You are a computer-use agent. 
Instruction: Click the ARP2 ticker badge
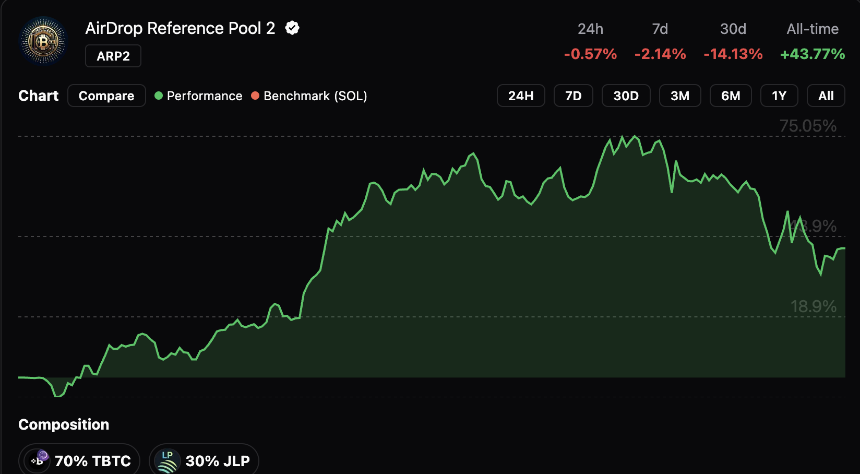tap(113, 56)
